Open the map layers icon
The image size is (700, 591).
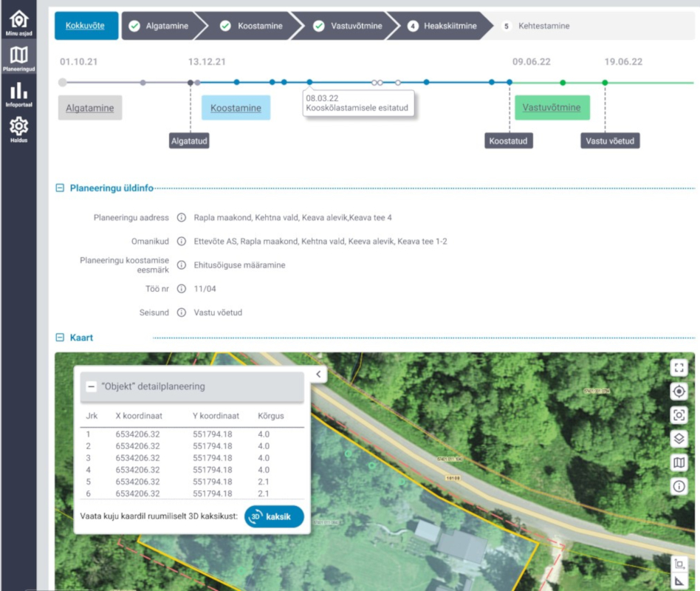coord(679,439)
